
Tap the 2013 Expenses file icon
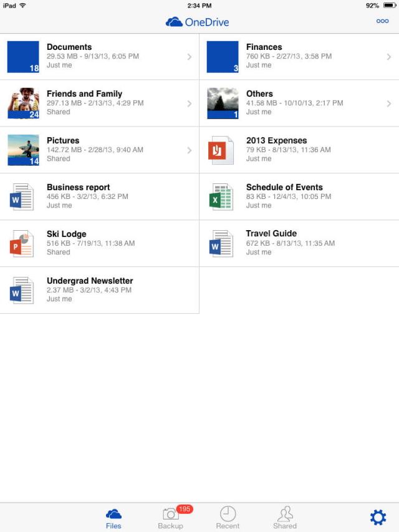[221, 150]
